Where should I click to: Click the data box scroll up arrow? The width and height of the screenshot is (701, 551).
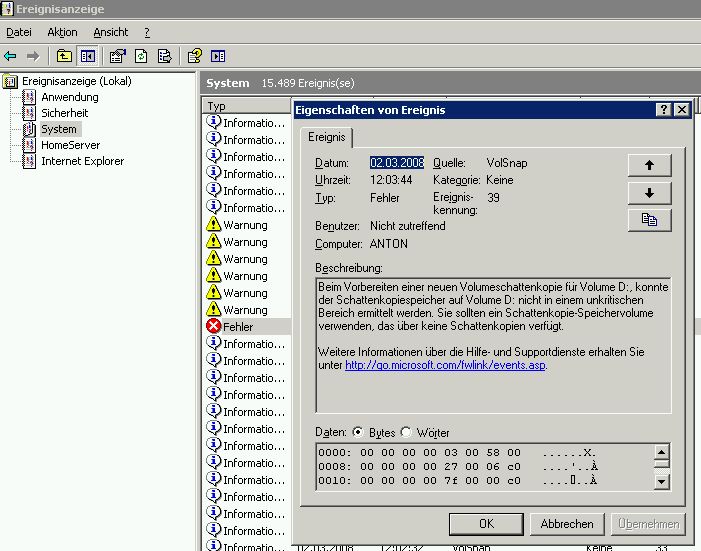(662, 451)
